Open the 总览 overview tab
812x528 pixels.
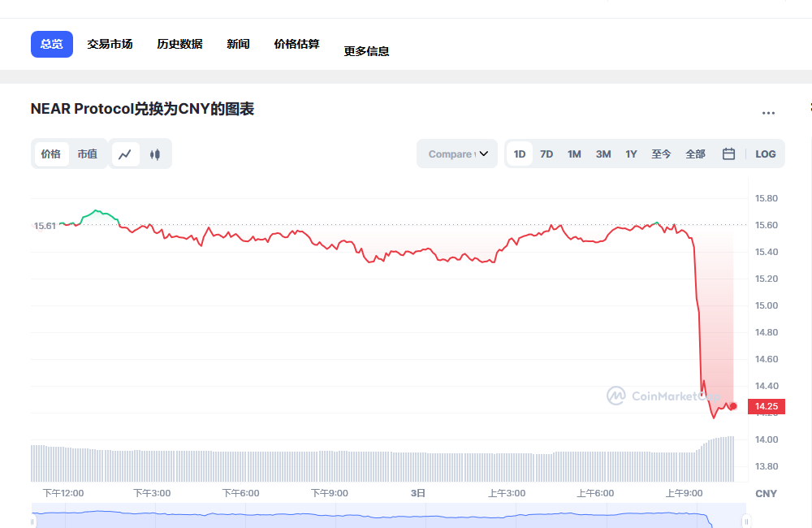(52, 44)
